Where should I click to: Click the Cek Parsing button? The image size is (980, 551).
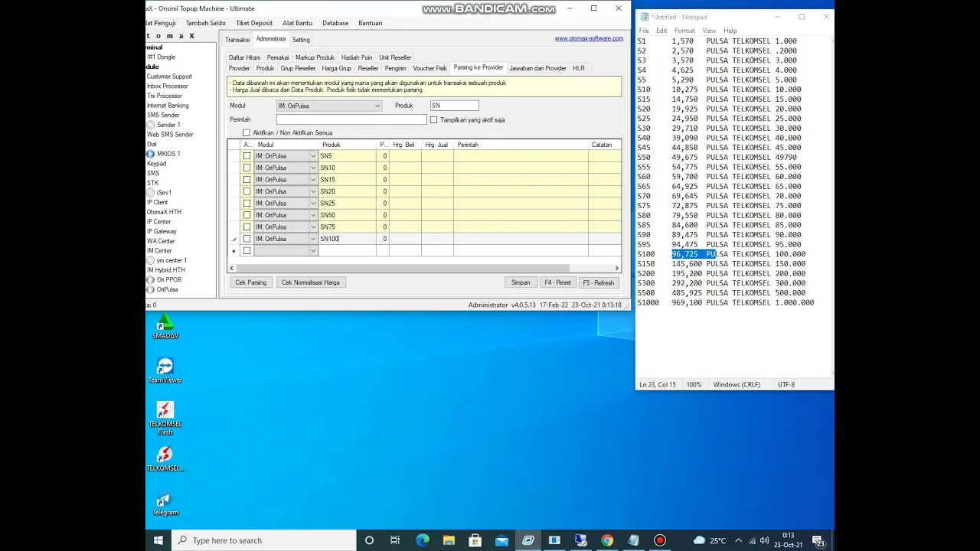[x=251, y=282]
